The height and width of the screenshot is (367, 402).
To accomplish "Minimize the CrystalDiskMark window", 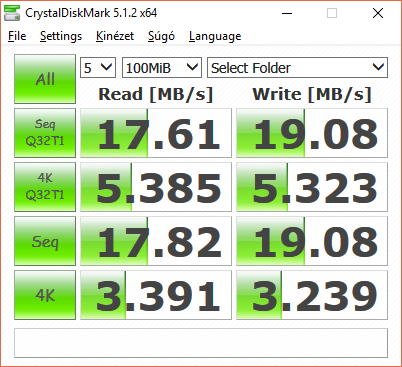I will coord(287,13).
